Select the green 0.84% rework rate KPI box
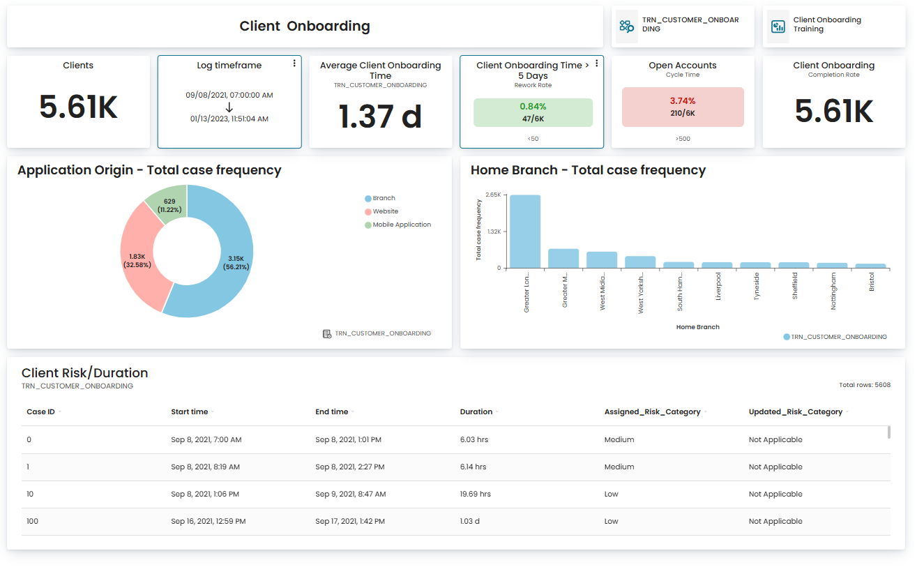Image resolution: width=924 pixels, height=567 pixels. 533,112
